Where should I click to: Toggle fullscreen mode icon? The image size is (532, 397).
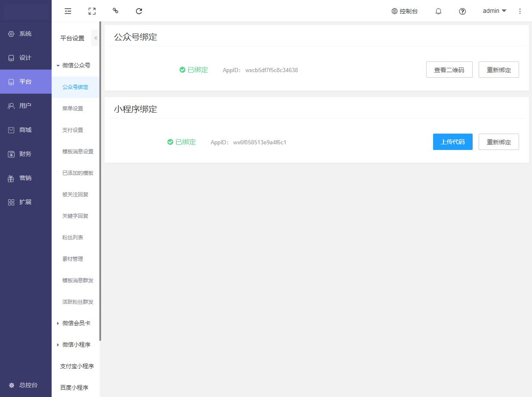92,11
